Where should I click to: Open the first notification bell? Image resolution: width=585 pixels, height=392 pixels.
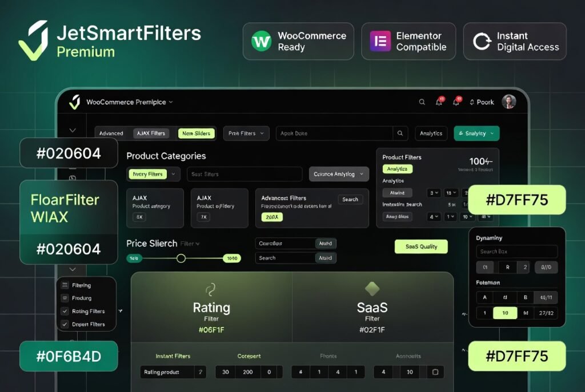click(439, 102)
